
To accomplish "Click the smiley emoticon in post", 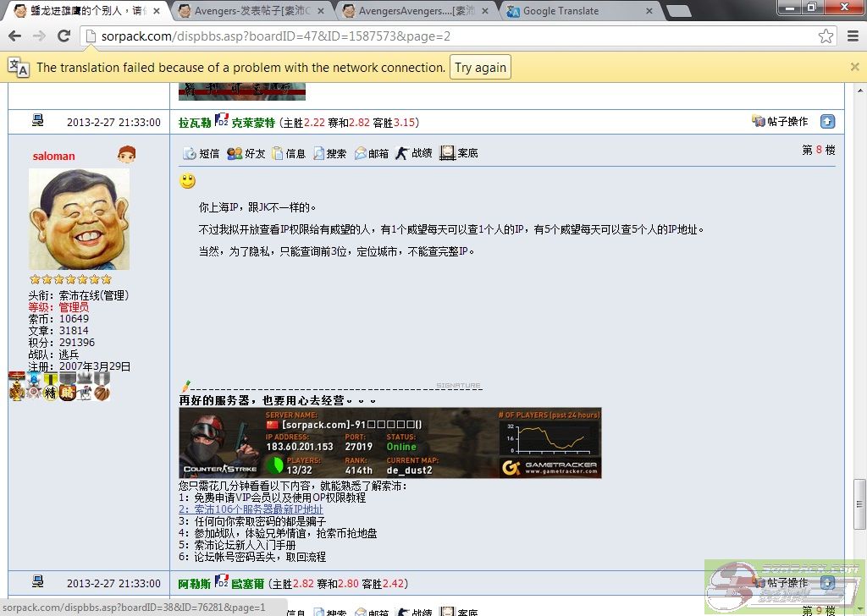I will tap(188, 181).
